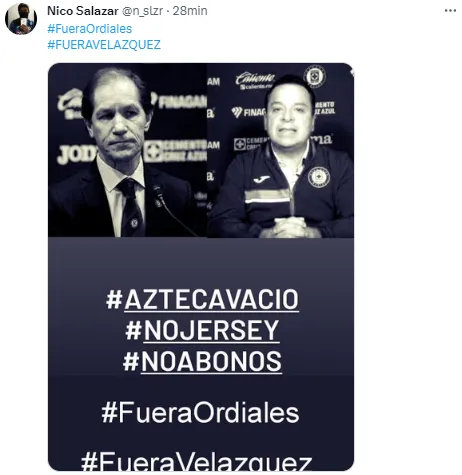Follow the blue #FueraOrdiales hashtag link
The image size is (462, 475).
pyautogui.click(x=90, y=28)
